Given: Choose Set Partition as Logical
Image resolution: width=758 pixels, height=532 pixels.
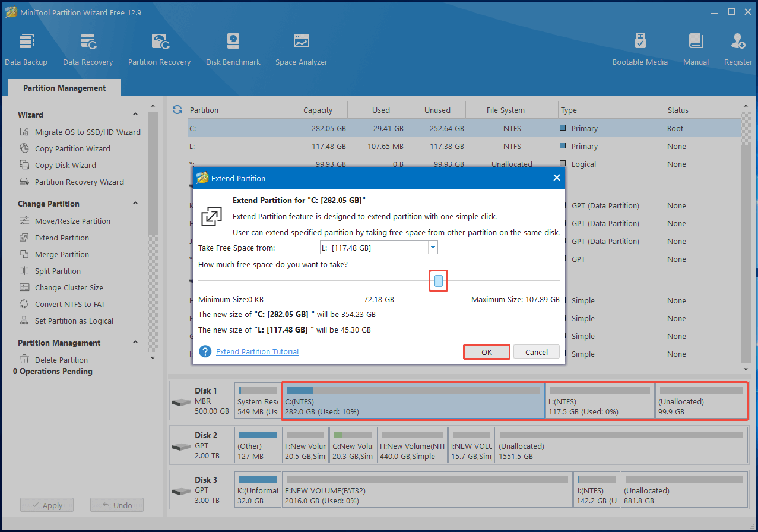Looking at the screenshot, I should point(66,321).
